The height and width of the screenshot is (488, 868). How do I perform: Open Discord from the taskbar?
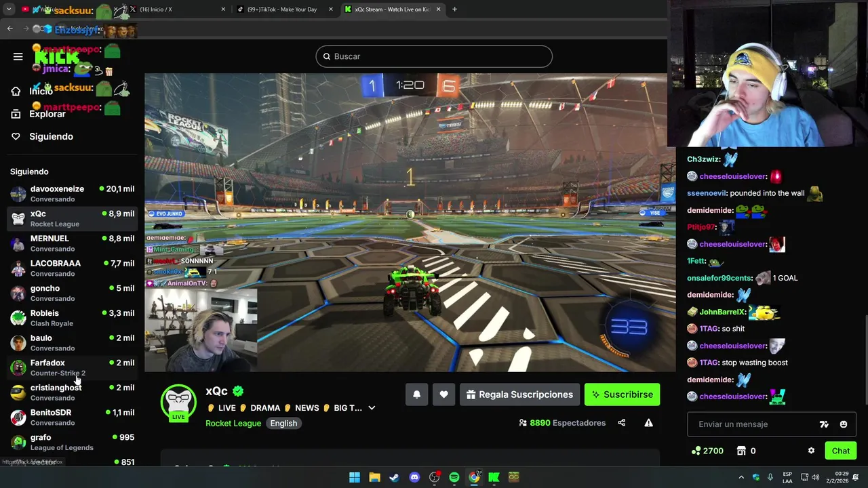414,477
